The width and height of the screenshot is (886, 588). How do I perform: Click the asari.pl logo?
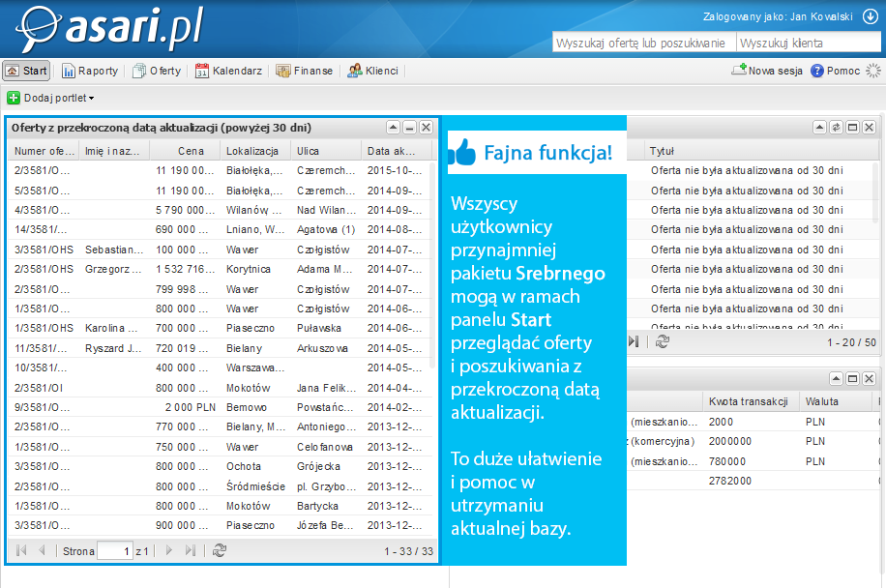(109, 28)
